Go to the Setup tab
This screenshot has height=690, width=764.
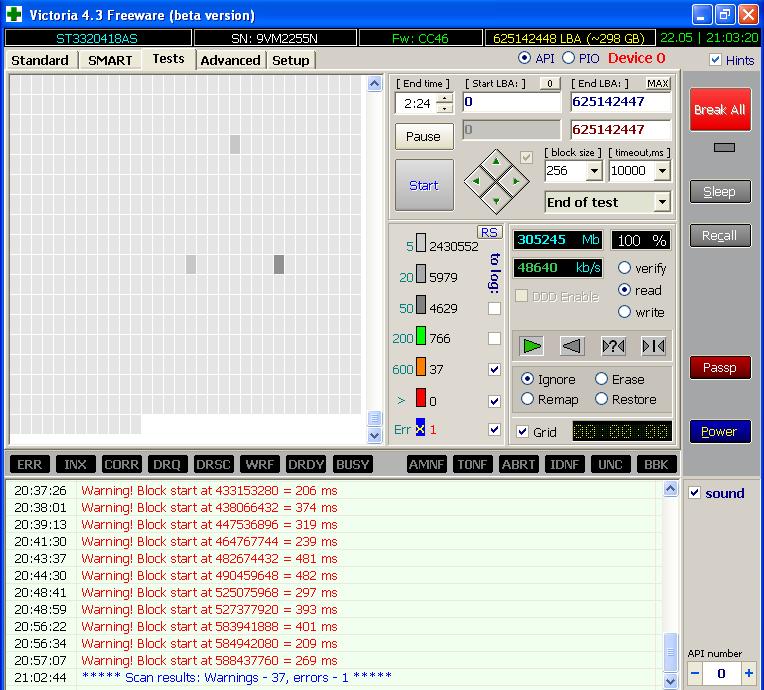[x=291, y=60]
